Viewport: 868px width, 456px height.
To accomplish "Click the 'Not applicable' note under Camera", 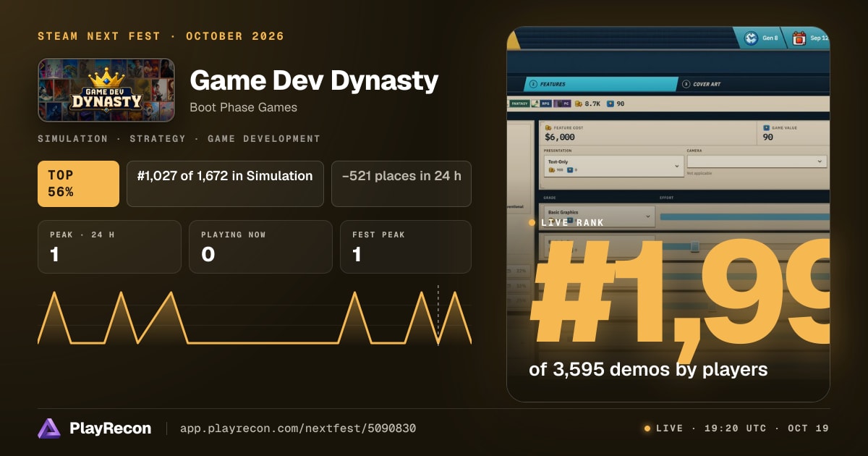I will 700,173.
